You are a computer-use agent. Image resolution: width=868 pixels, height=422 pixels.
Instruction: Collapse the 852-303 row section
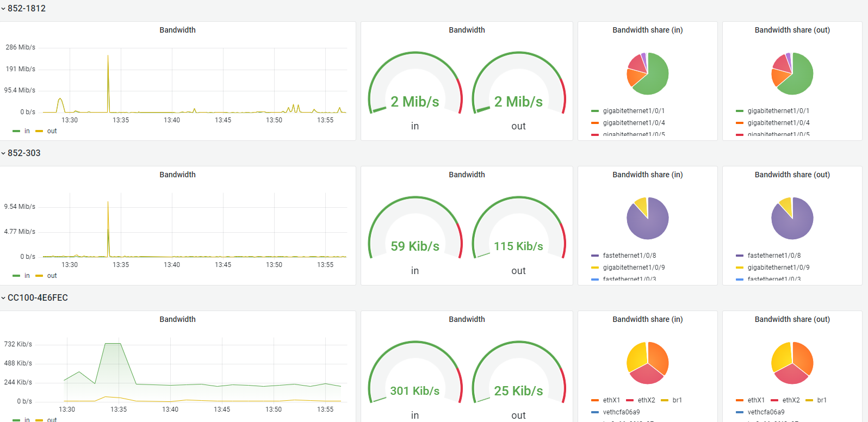[21, 153]
